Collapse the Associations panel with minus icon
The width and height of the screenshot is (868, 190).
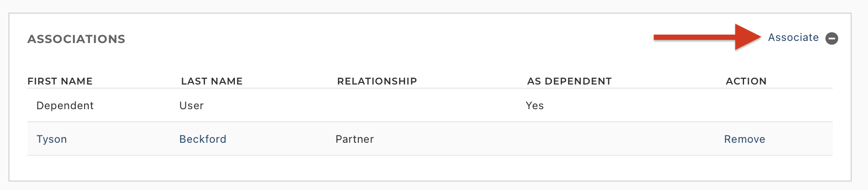pyautogui.click(x=832, y=38)
